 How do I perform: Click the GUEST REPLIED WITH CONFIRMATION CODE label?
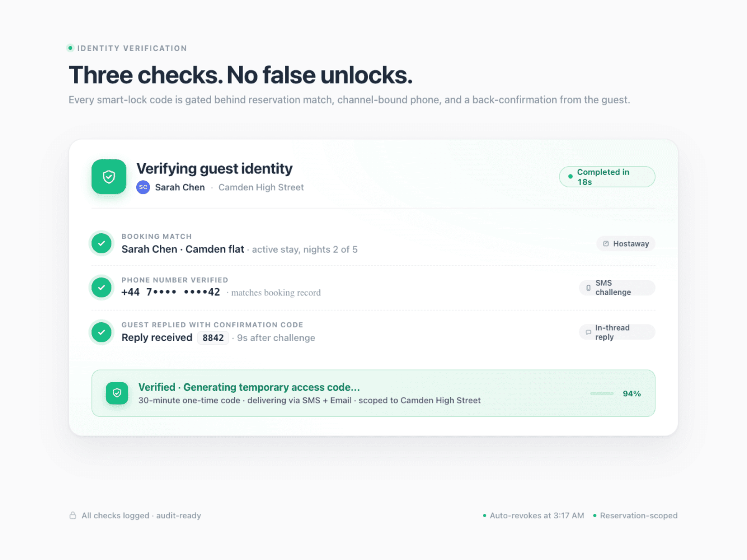tap(212, 325)
